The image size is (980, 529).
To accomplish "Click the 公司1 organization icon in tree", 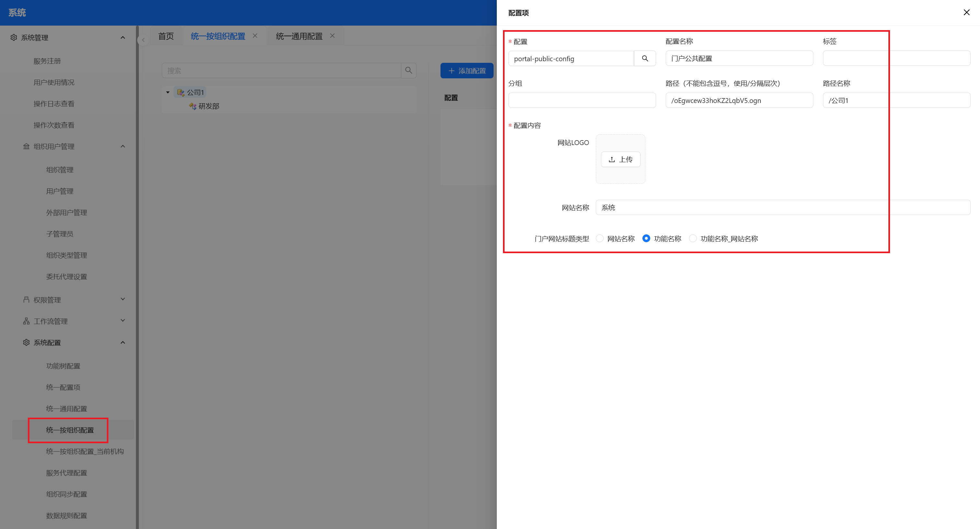I will point(181,93).
